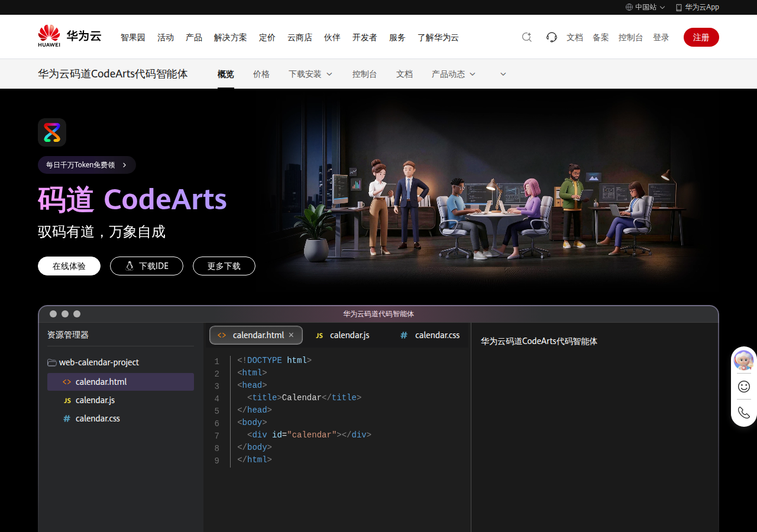Click the more chevron after 产品动态
The width and height of the screenshot is (757, 532).
click(x=503, y=74)
